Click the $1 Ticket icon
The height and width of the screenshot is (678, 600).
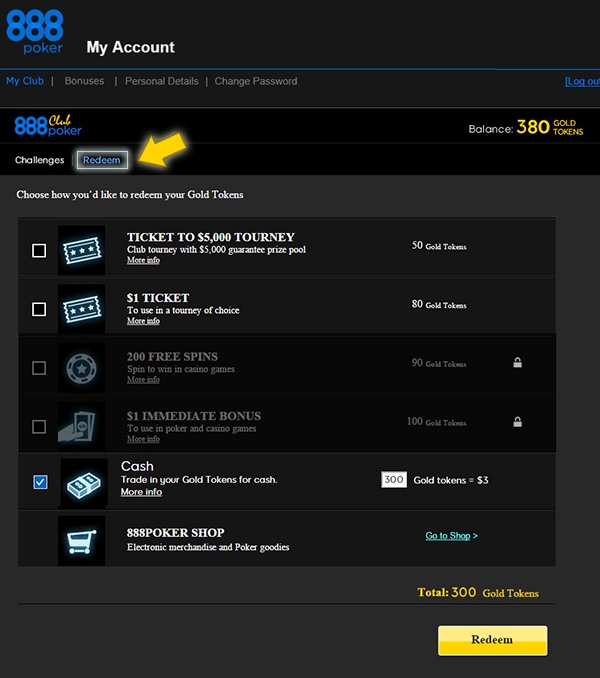82,309
